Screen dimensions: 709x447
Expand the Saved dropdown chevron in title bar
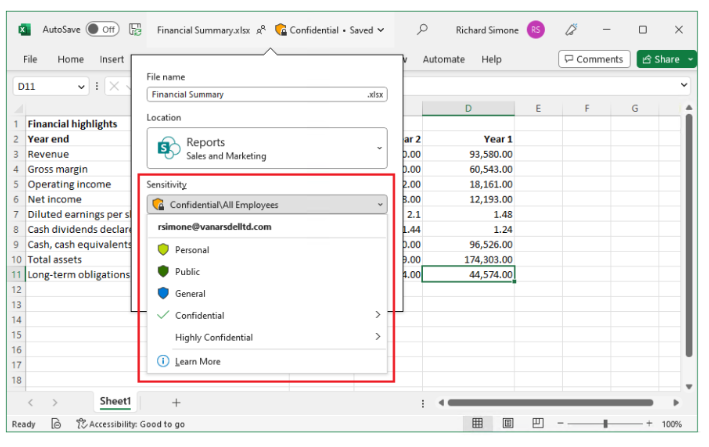tap(381, 30)
